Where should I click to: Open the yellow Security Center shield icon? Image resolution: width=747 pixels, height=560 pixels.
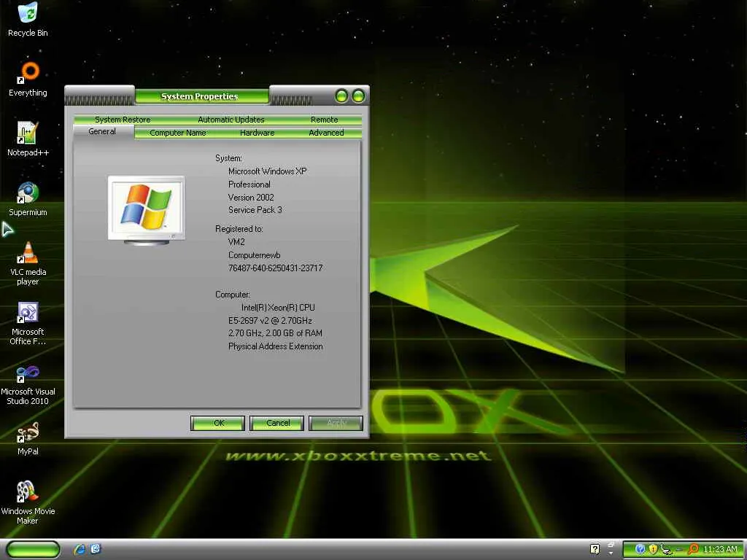(x=653, y=549)
